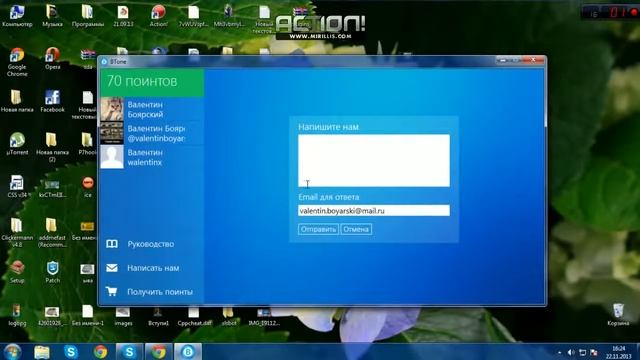Open the Action! desktop shortcut
Image resolution: width=640 pixels, height=360 pixels.
[x=158, y=16]
